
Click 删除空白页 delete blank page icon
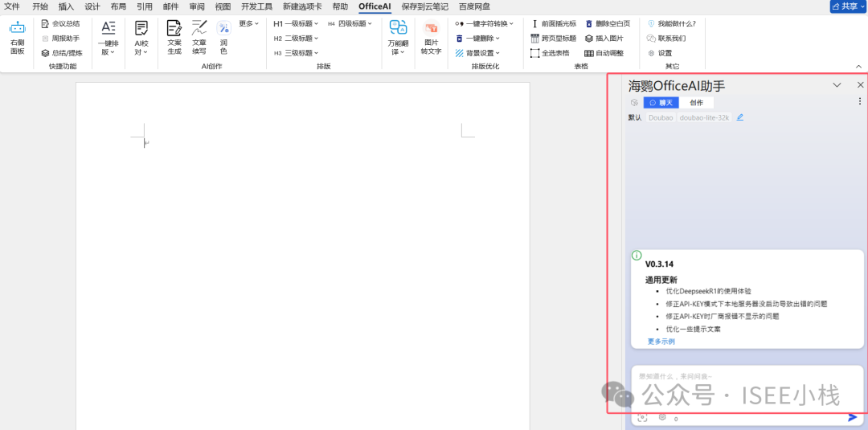click(x=589, y=24)
